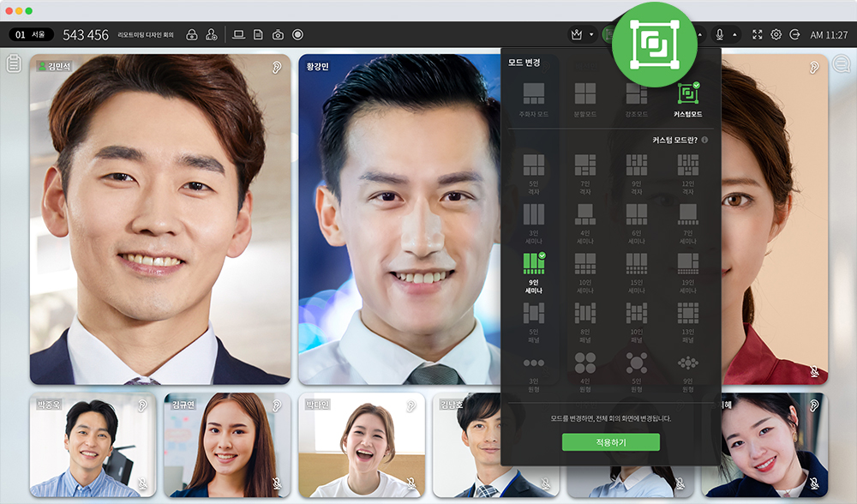Click the camera snapshot icon
This screenshot has height=504, width=857.
coord(278,35)
